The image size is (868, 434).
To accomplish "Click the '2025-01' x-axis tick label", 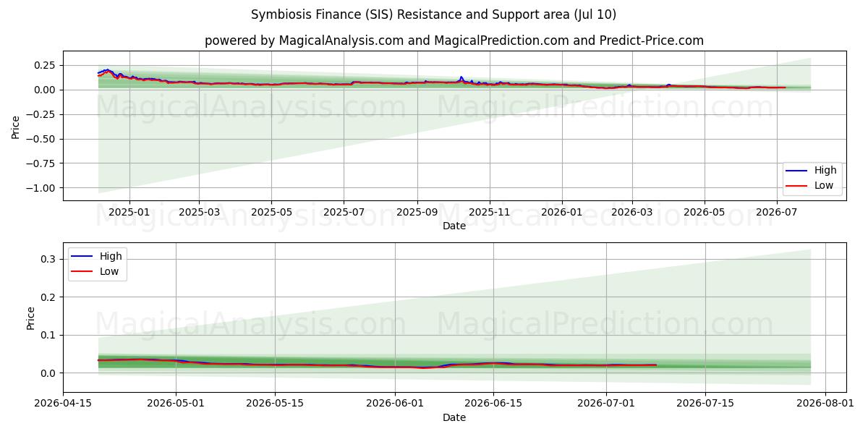I will tap(129, 212).
